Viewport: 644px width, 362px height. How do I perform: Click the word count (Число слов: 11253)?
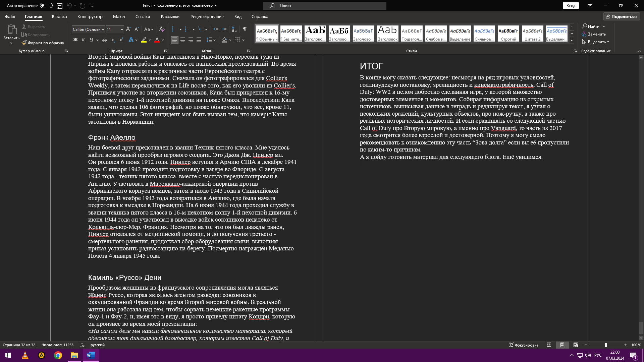point(57,345)
